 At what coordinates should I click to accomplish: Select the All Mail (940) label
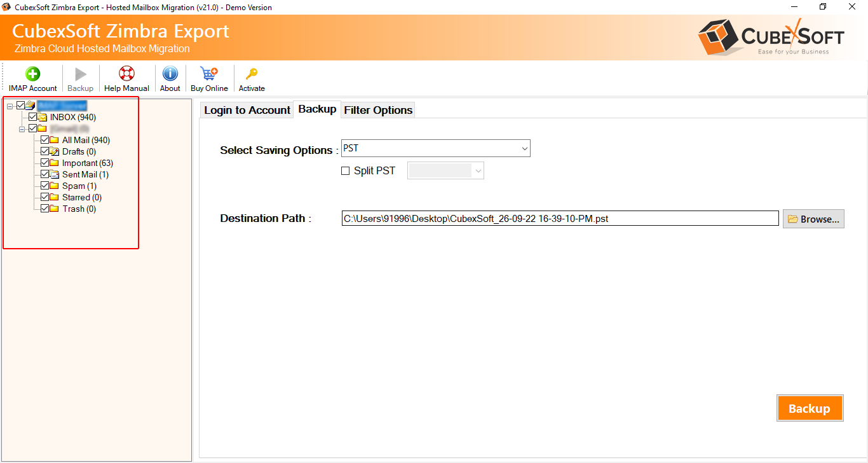click(86, 140)
